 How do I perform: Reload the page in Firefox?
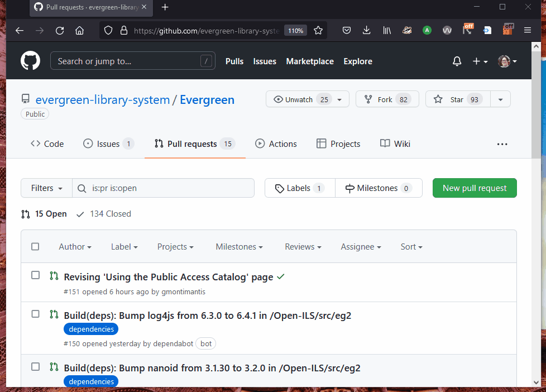(x=60, y=31)
